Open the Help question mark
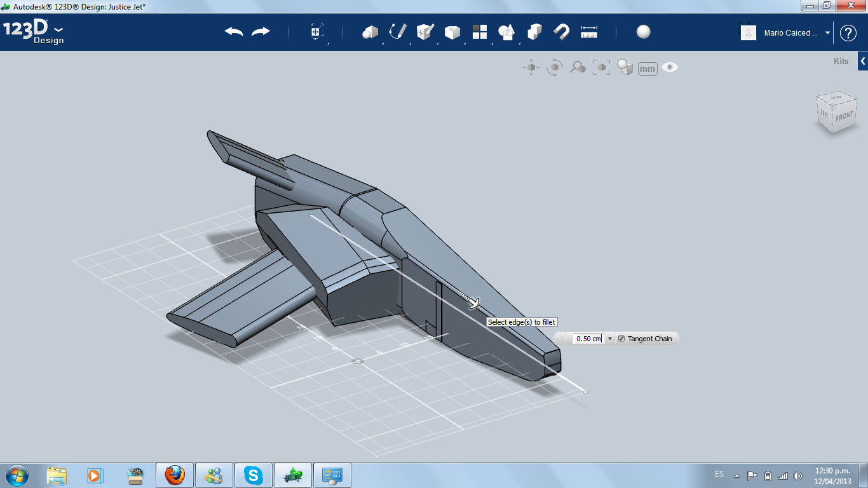868x488 pixels. [x=848, y=33]
